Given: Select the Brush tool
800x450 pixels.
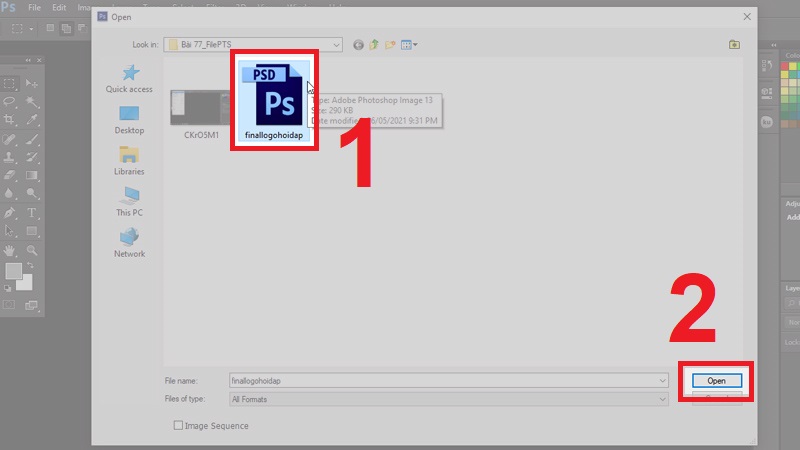Looking at the screenshot, I should tap(32, 139).
